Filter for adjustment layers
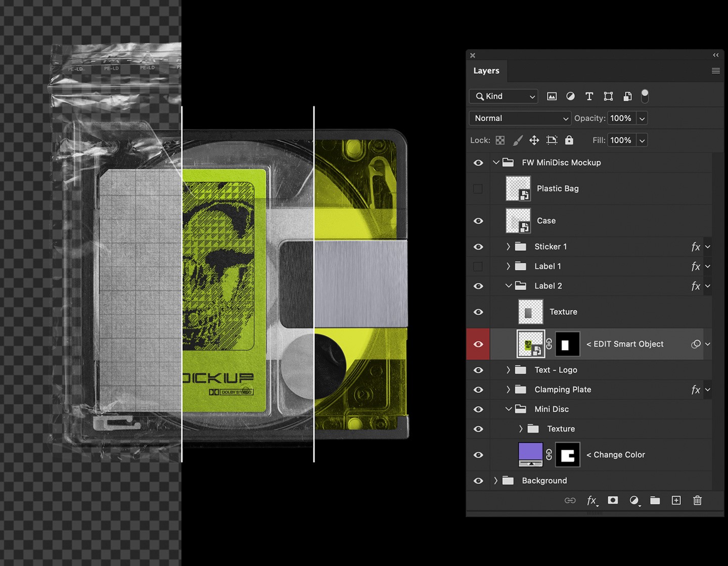The width and height of the screenshot is (728, 566). click(x=570, y=96)
